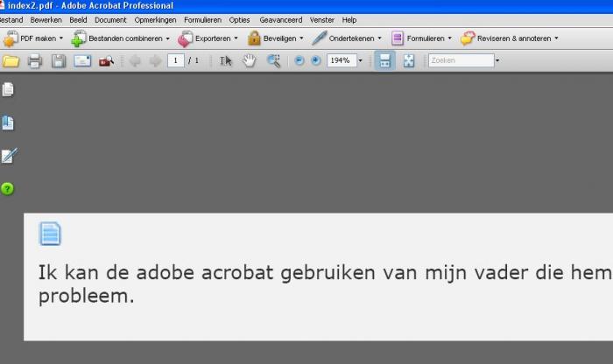Click the PDF maken icon

pyautogui.click(x=10, y=38)
